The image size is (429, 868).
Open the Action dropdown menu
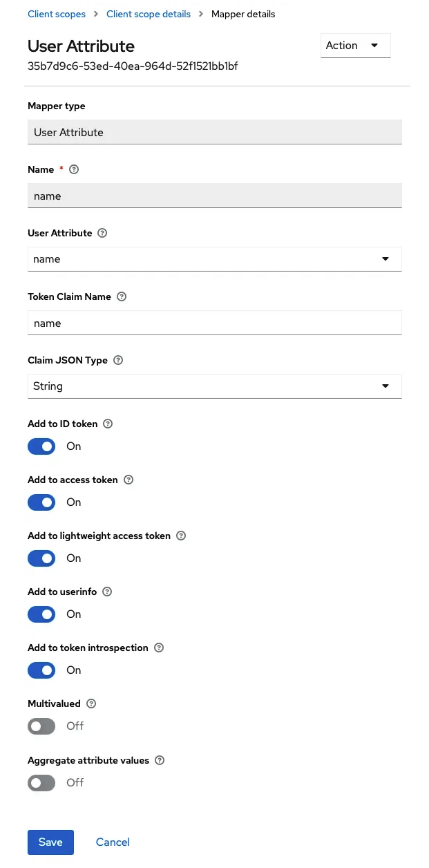(x=355, y=46)
